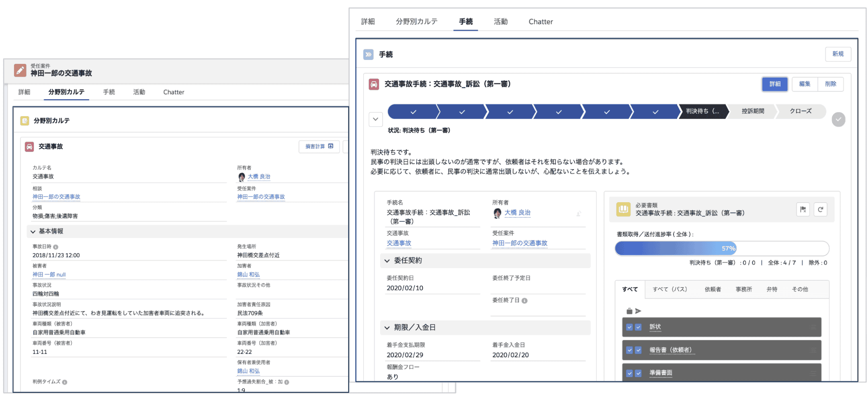This screenshot has height=402, width=868.
Task: Click the info icon next to 委任終了日
Action: (x=524, y=301)
